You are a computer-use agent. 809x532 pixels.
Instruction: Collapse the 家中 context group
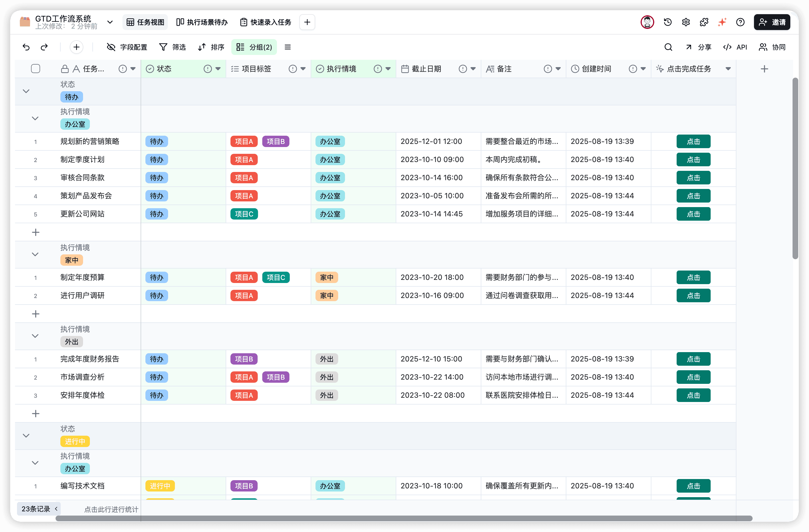pyautogui.click(x=35, y=254)
